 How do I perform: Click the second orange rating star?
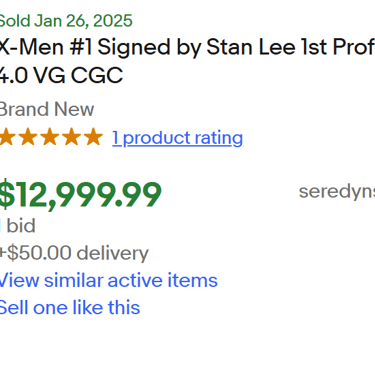click(x=28, y=137)
